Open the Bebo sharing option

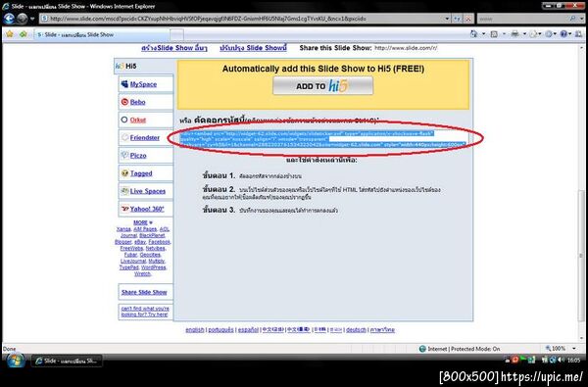[137, 102]
